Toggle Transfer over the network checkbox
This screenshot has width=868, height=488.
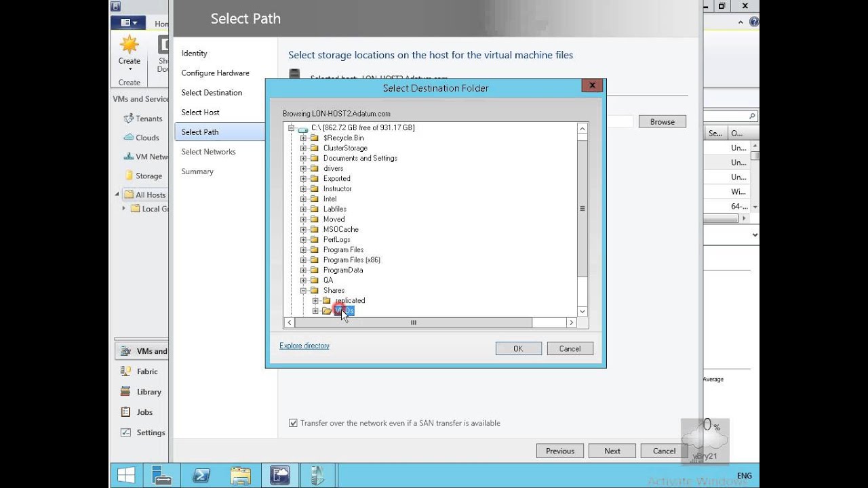[x=293, y=423]
